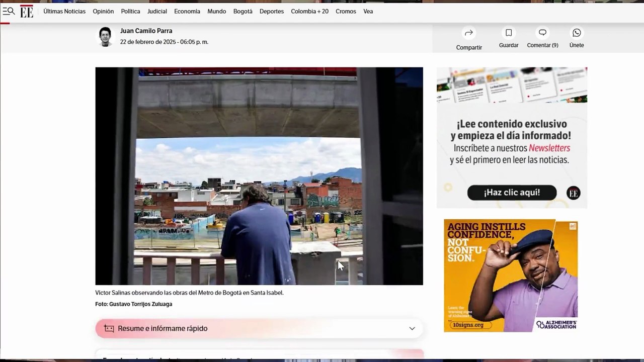Click the summary icon beside Resume e infórmame
The width and height of the screenshot is (644, 362).
coord(109,328)
